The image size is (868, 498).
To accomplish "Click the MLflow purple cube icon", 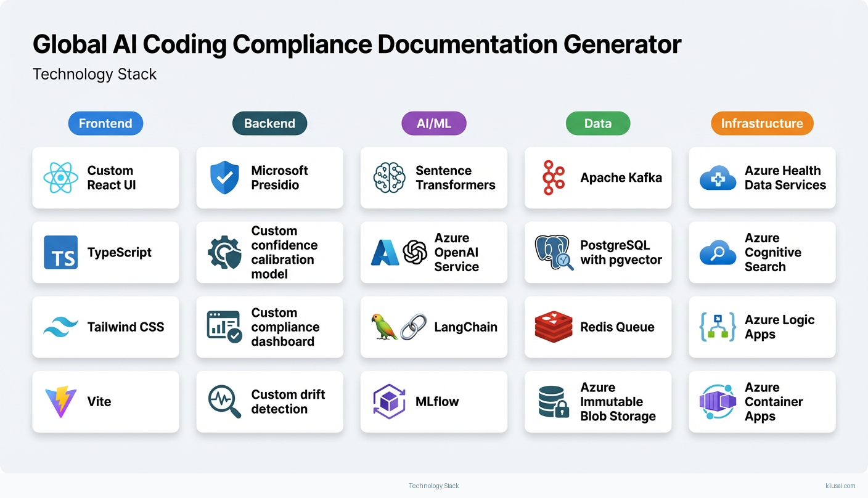I will [x=388, y=402].
